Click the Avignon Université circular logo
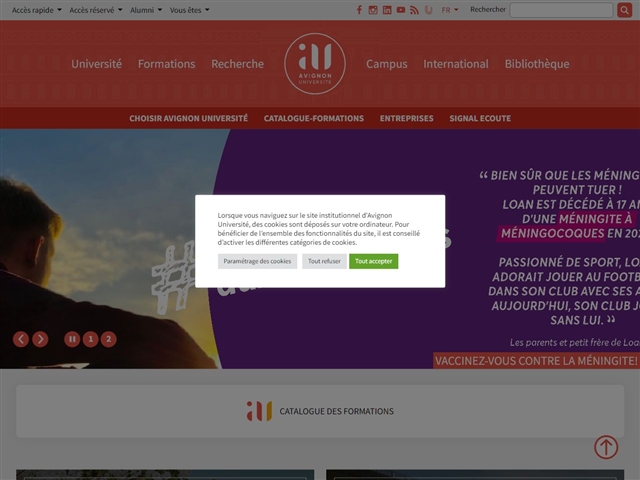Image resolution: width=640 pixels, height=480 pixels. click(x=315, y=64)
